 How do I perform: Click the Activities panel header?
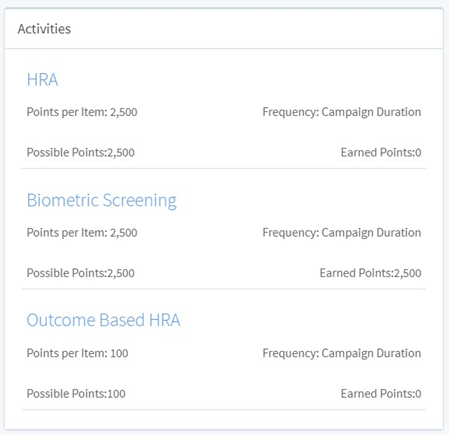click(224, 29)
